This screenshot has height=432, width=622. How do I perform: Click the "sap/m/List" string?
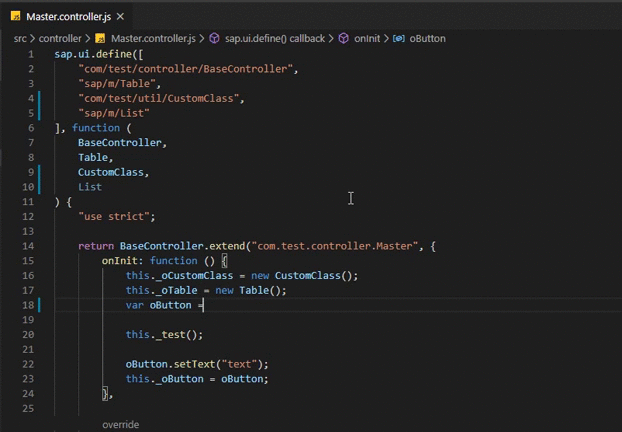pyautogui.click(x=114, y=113)
